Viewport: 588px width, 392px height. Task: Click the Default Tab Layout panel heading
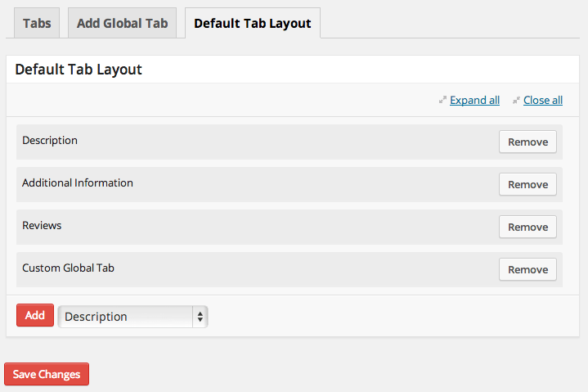(79, 70)
